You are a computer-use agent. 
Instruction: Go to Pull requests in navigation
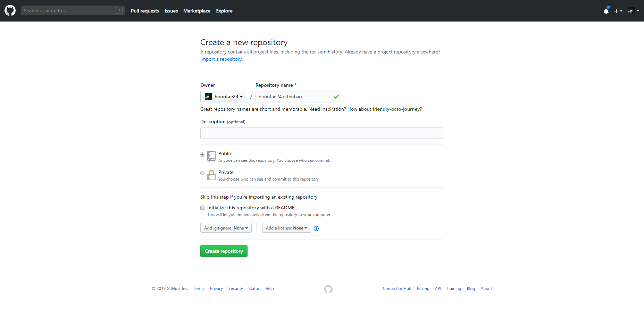pos(145,11)
